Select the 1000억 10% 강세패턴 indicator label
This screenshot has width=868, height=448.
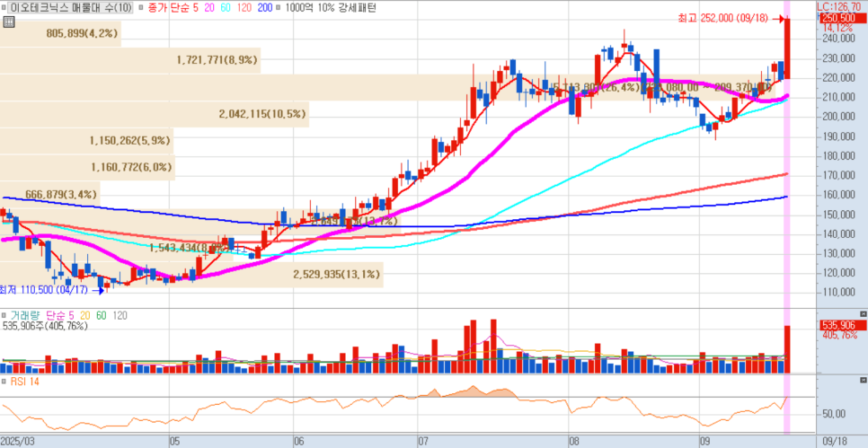point(332,7)
